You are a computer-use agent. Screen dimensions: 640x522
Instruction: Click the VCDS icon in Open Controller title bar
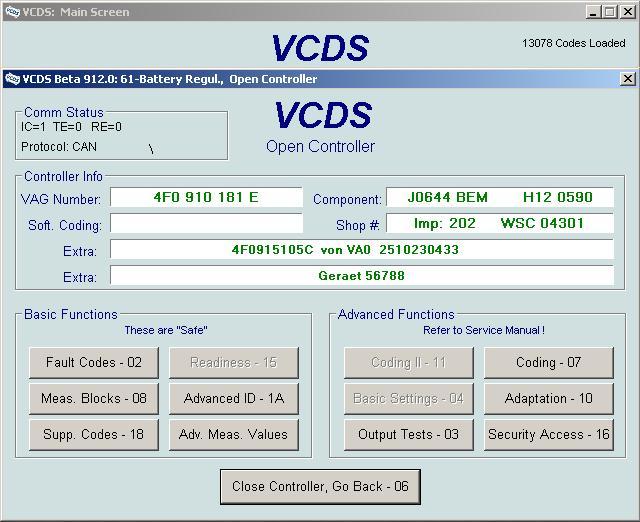pos(12,79)
